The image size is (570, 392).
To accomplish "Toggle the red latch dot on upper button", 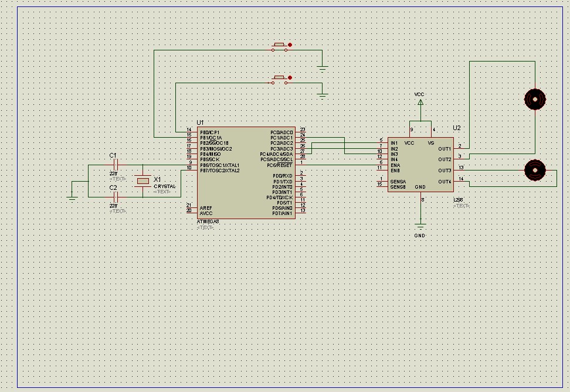I will point(290,45).
